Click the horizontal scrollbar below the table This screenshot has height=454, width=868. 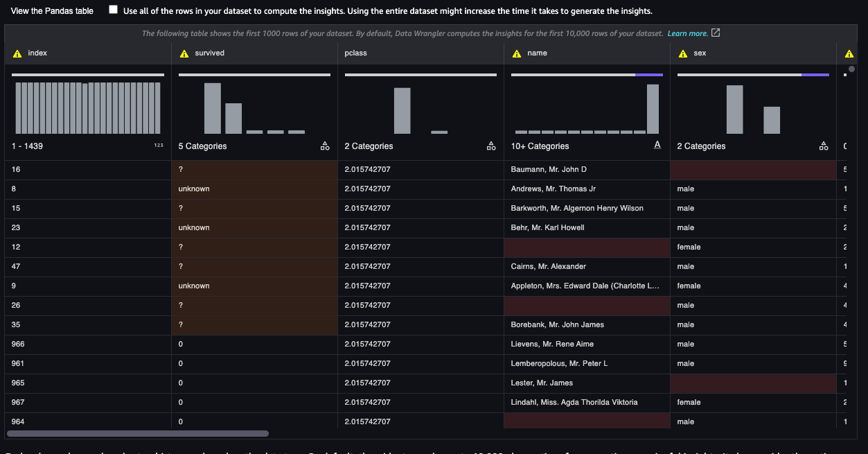click(137, 434)
